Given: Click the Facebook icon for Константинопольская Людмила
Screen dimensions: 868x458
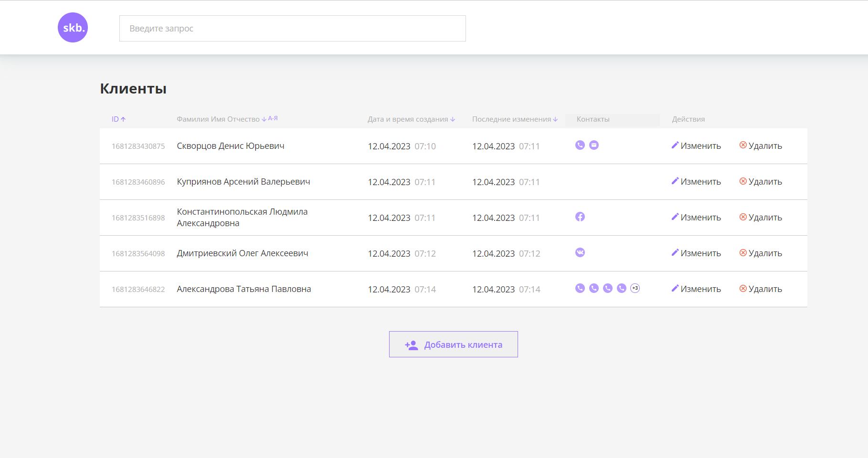Looking at the screenshot, I should click(x=580, y=216).
